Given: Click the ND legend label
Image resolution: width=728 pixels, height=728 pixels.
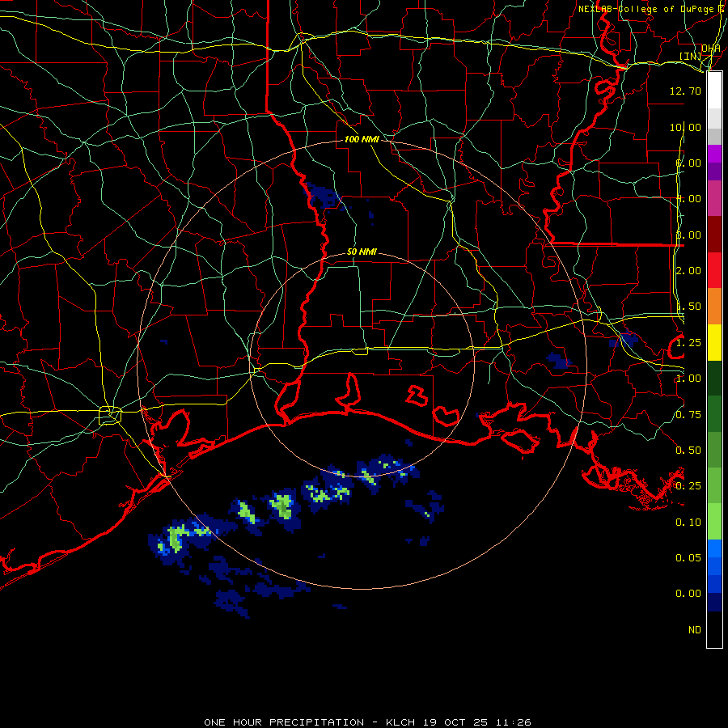Looking at the screenshot, I should tap(695, 630).
